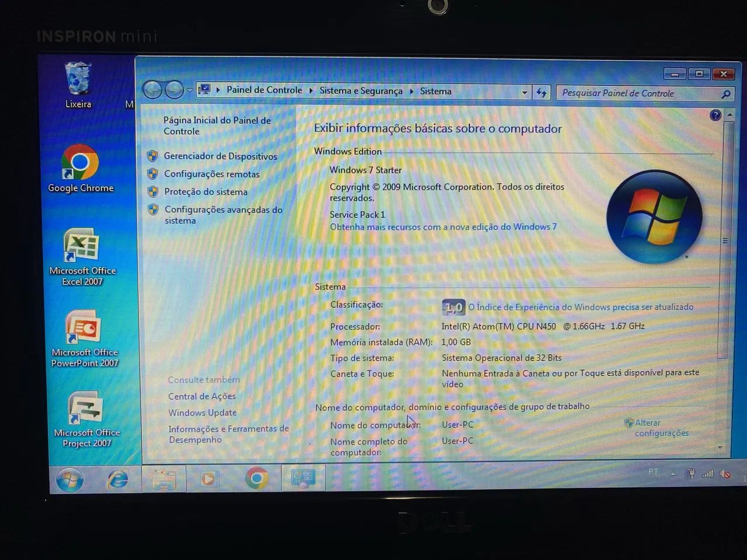
Task: Open Central de Ações link
Action: (x=202, y=396)
